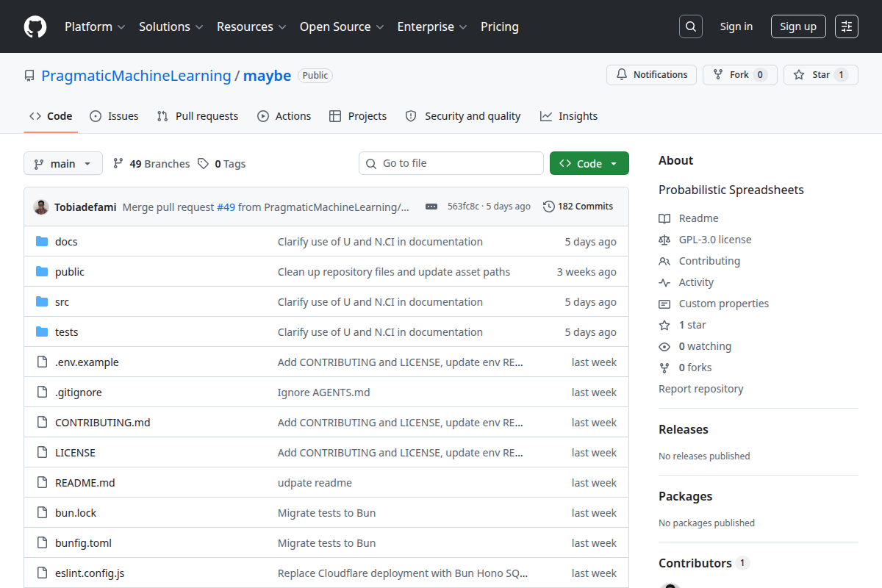The image size is (882, 588).
Task: View the 0 Tags link
Action: click(222, 164)
